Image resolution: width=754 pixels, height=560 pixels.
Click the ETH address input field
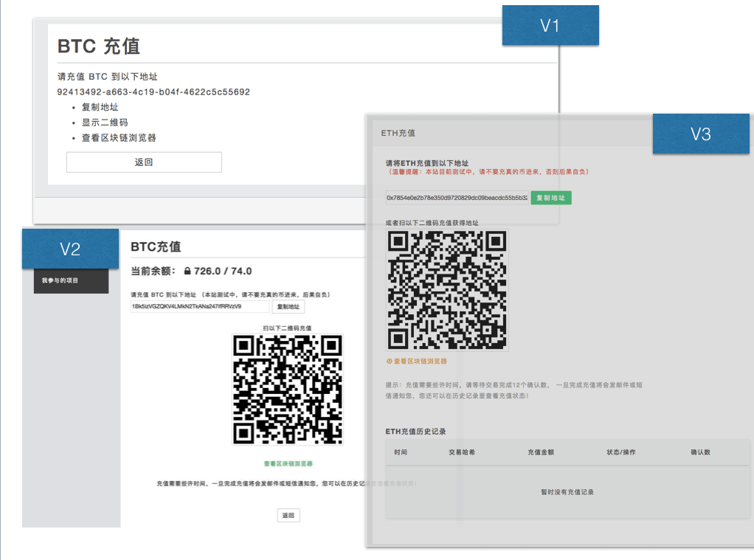tap(457, 198)
